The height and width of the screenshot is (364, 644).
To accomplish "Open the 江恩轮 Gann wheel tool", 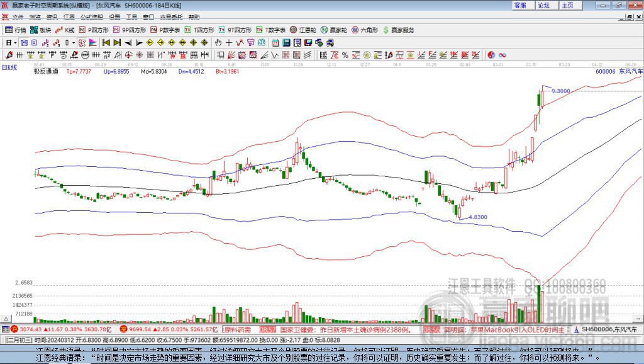I will click(x=304, y=30).
